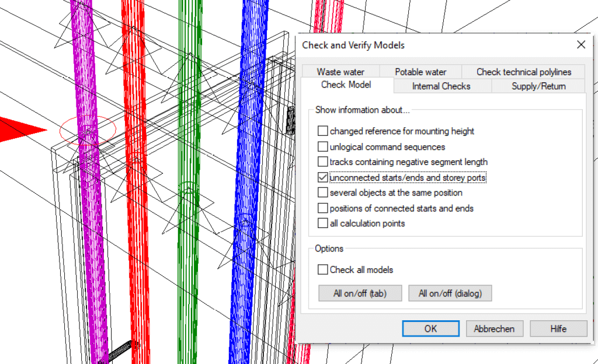This screenshot has height=364, width=598.
Task: Switch to the Waste water tab
Action: (x=340, y=72)
